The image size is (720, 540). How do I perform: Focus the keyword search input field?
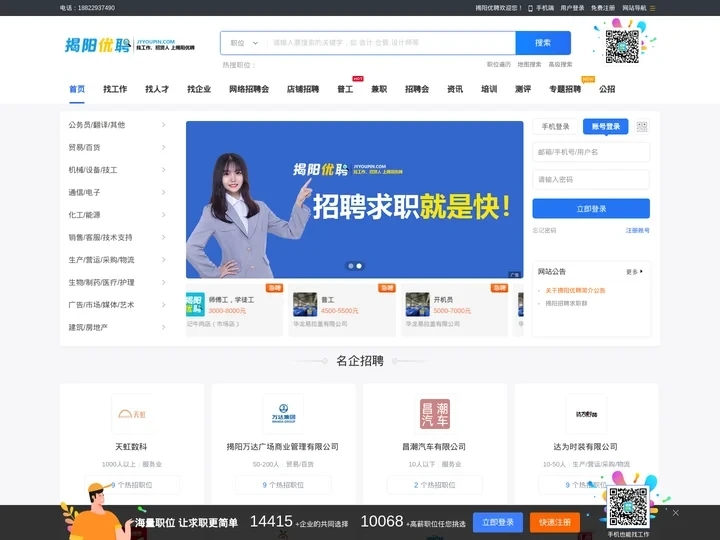391,43
